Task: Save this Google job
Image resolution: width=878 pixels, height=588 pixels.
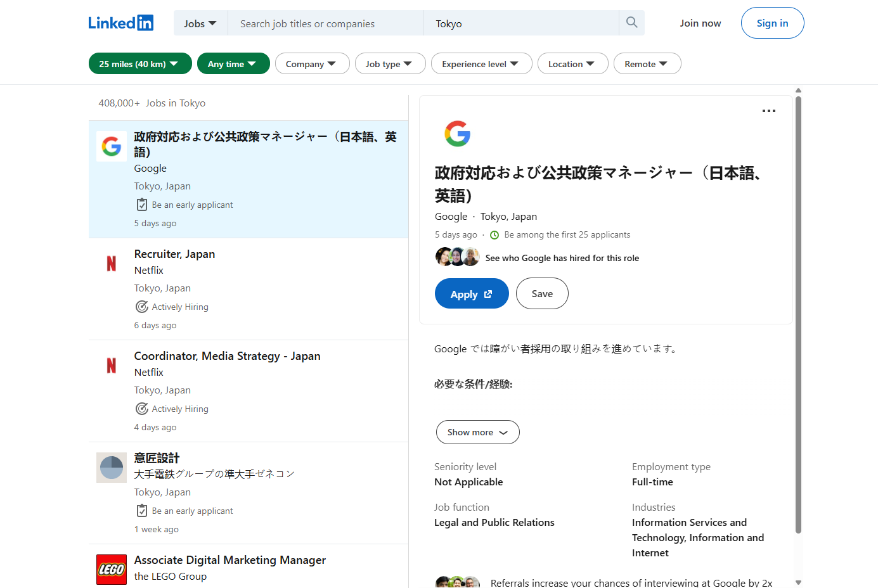Action: click(542, 293)
